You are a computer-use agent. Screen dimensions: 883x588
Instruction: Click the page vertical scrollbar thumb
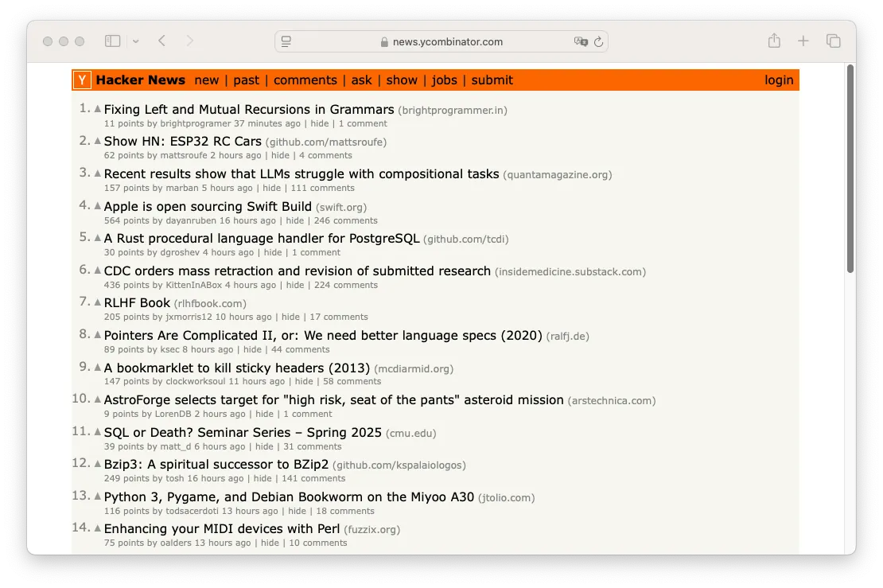pos(850,169)
